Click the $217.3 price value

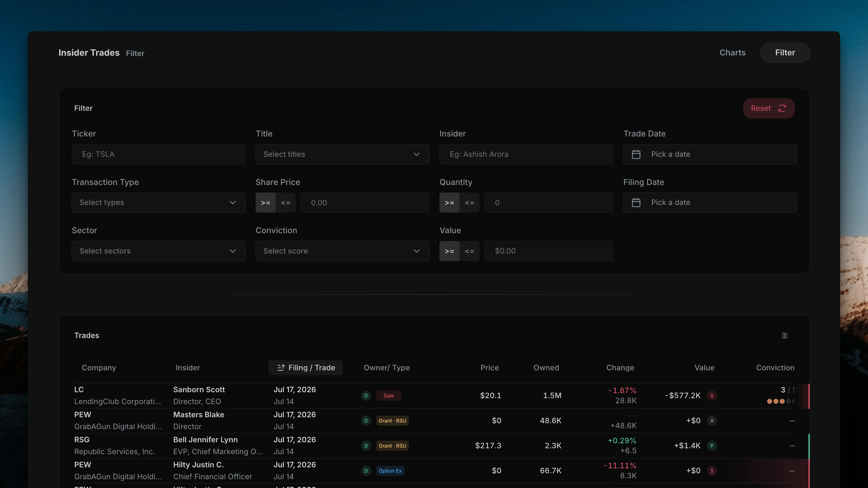click(488, 445)
